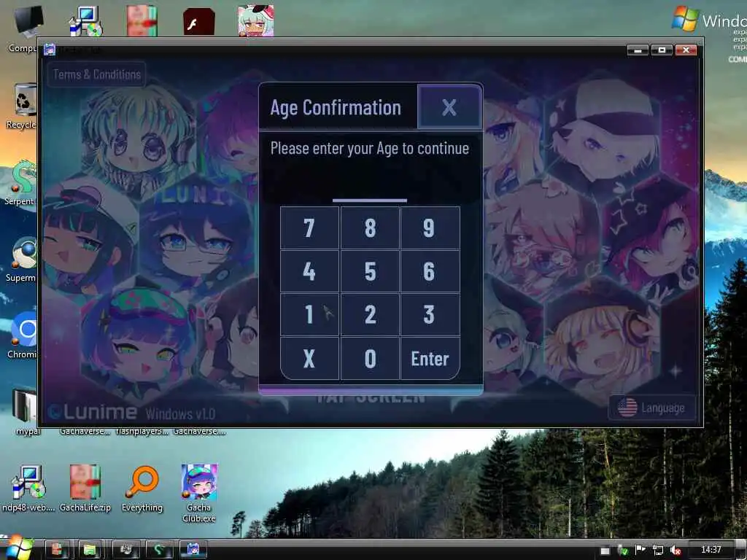This screenshot has width=747, height=560.
Task: Close the Gacha Club window
Action: click(x=686, y=50)
